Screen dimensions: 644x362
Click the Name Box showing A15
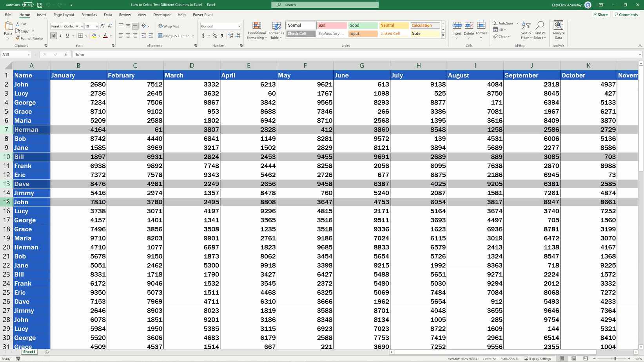tap(15, 54)
